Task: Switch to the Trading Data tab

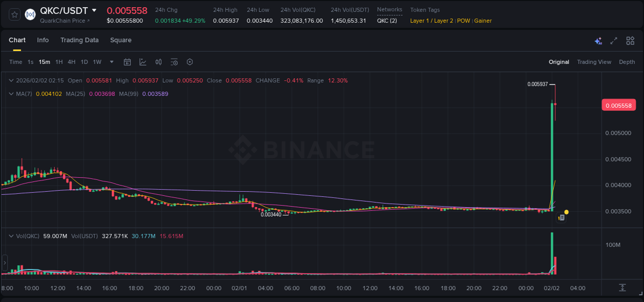Action: [79, 40]
